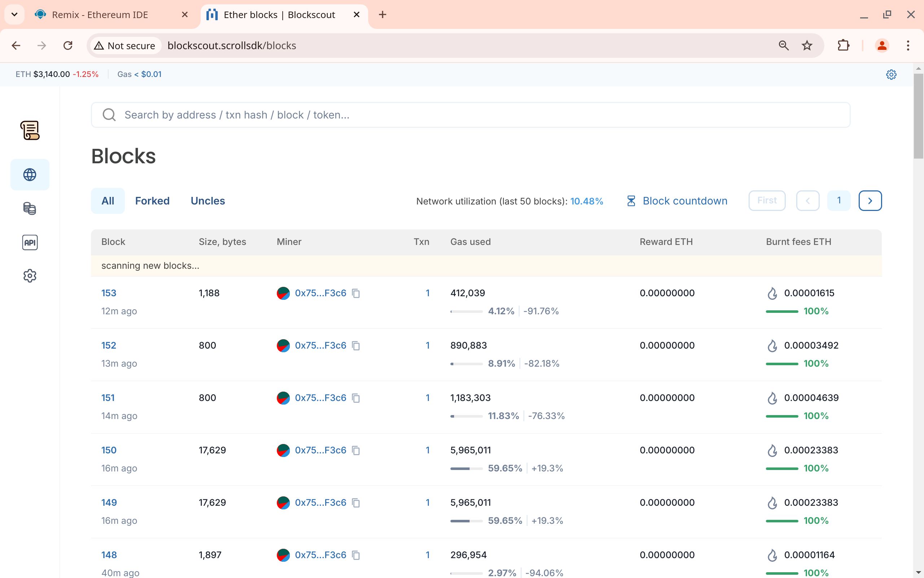Click the browser address bar URL
Screen dimensions: 924x578
232,46
